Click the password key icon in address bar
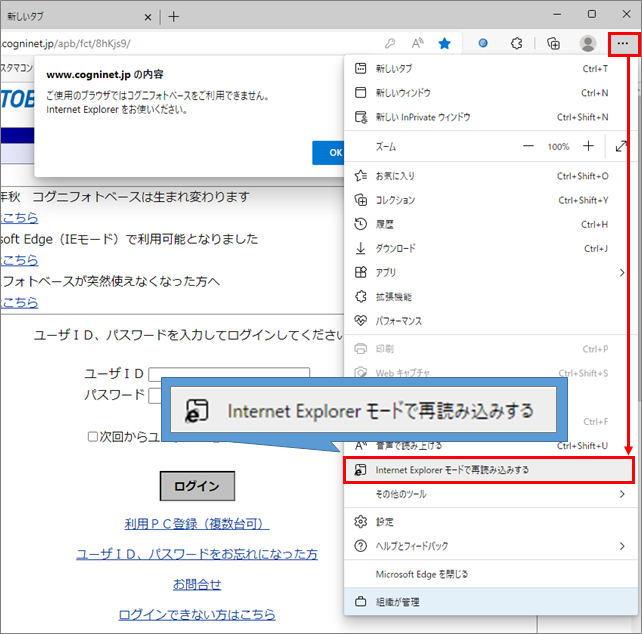 click(x=390, y=43)
